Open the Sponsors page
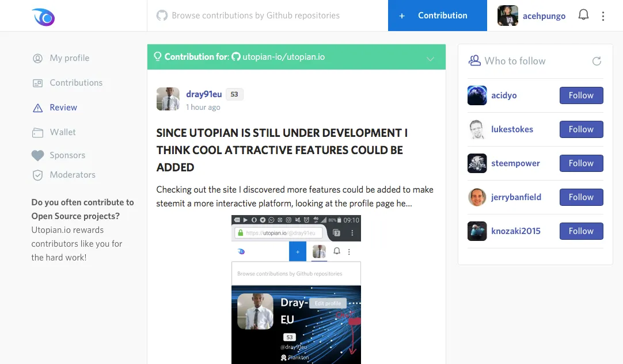This screenshot has height=364, width=623. 67,155
